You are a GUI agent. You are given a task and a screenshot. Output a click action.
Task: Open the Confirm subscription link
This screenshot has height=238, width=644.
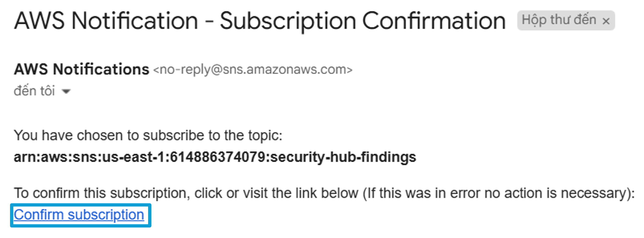pyautogui.click(x=79, y=215)
